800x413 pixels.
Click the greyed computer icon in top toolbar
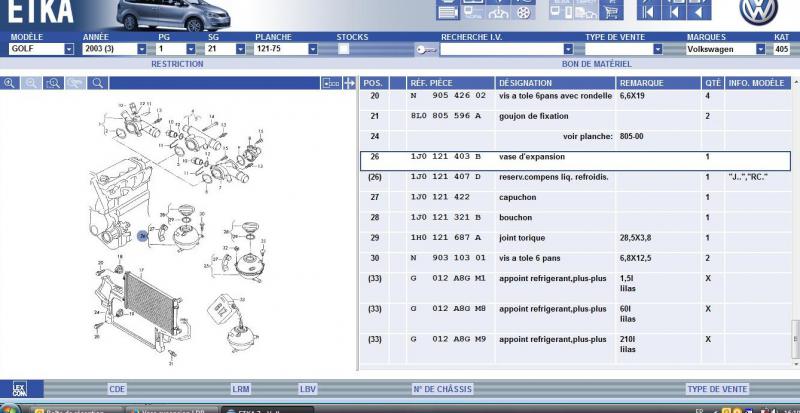pos(473,12)
